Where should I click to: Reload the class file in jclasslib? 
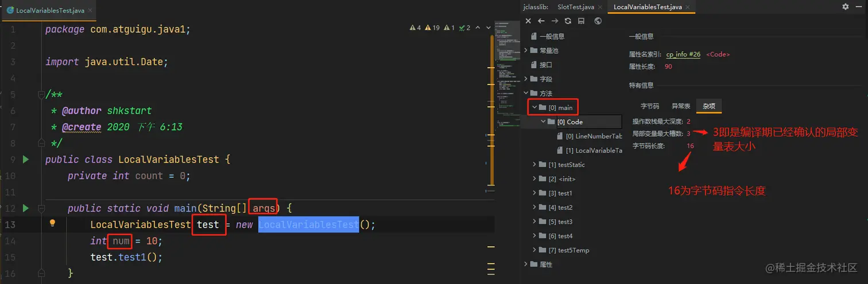click(568, 21)
